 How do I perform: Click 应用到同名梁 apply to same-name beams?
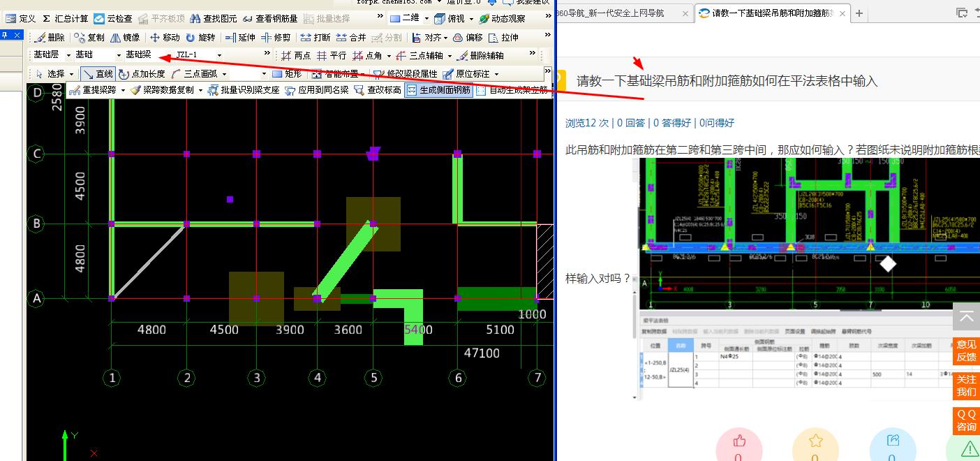pos(317,90)
